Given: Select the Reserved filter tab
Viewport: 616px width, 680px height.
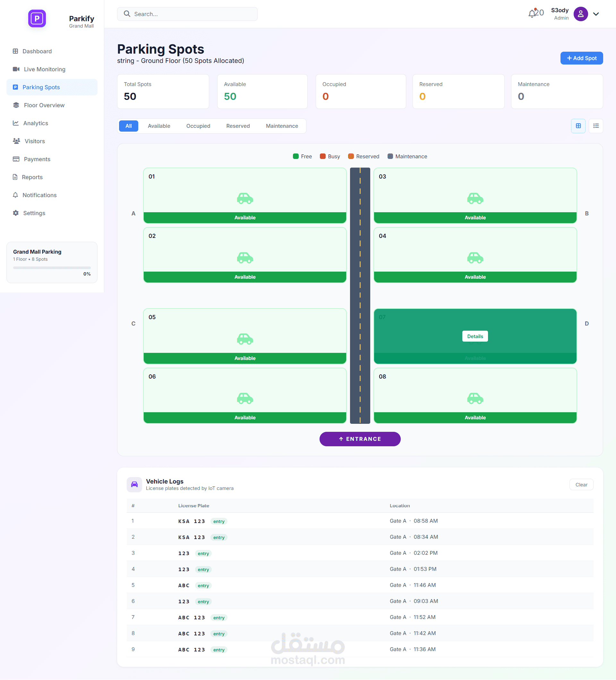Looking at the screenshot, I should point(238,126).
